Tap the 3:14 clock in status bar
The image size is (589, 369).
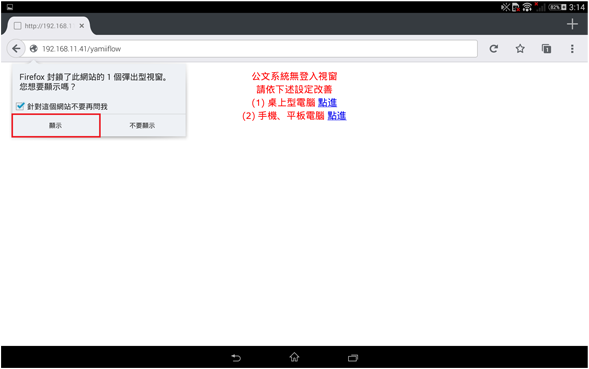click(x=577, y=7)
